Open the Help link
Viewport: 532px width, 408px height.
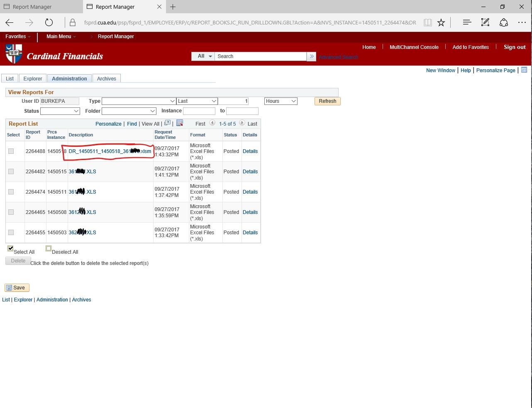(466, 70)
